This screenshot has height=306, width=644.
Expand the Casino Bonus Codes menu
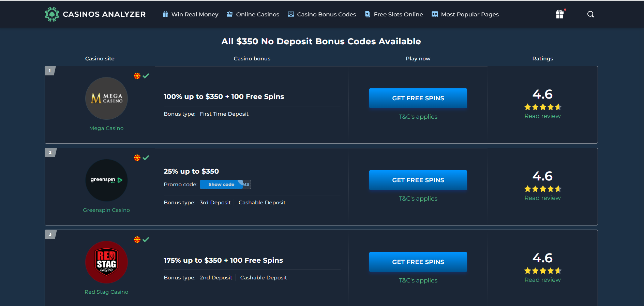[322, 14]
